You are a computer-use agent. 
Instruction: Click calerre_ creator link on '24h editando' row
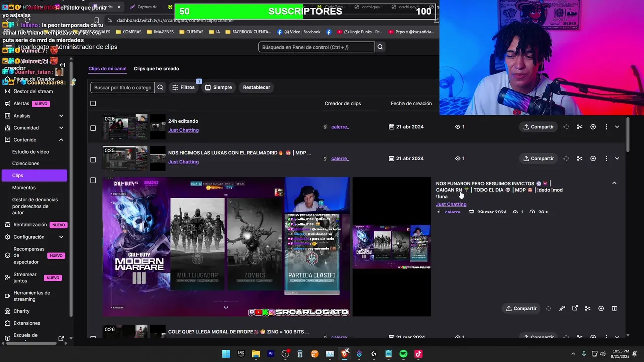click(x=340, y=127)
